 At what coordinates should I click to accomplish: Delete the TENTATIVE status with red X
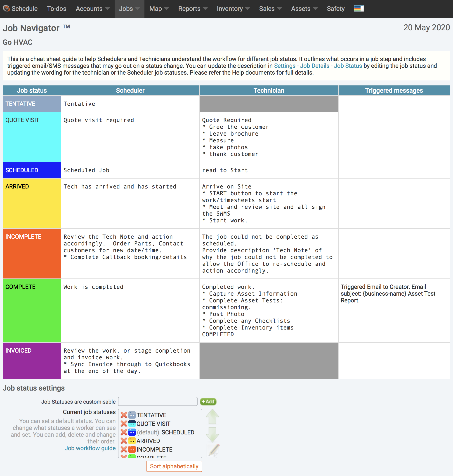(124, 415)
